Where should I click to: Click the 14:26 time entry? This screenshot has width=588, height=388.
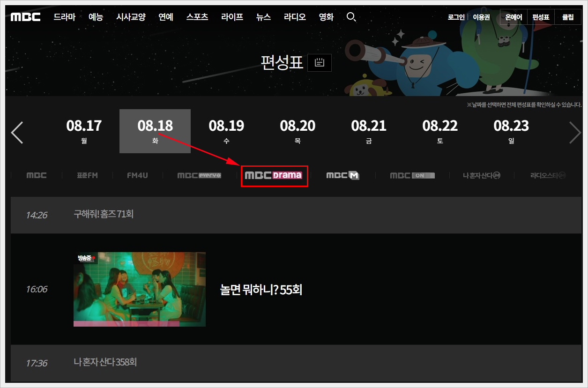[x=37, y=215]
